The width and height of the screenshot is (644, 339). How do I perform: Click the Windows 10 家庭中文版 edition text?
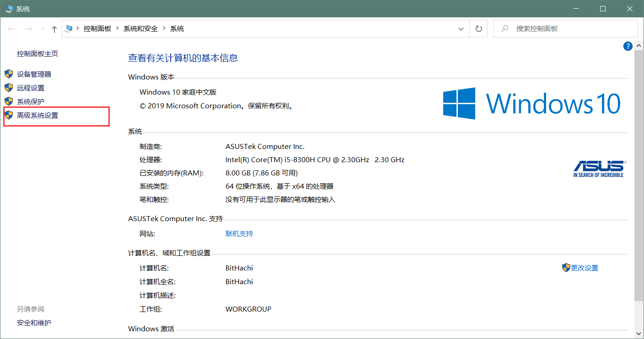pos(178,92)
